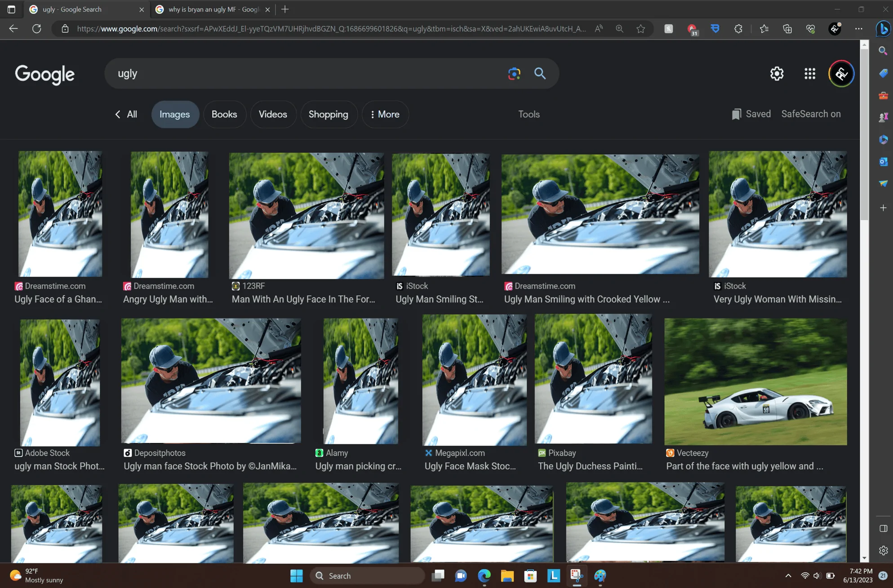Open clock and date 7:42 PM
Screen dimensions: 893x588
[x=857, y=576]
